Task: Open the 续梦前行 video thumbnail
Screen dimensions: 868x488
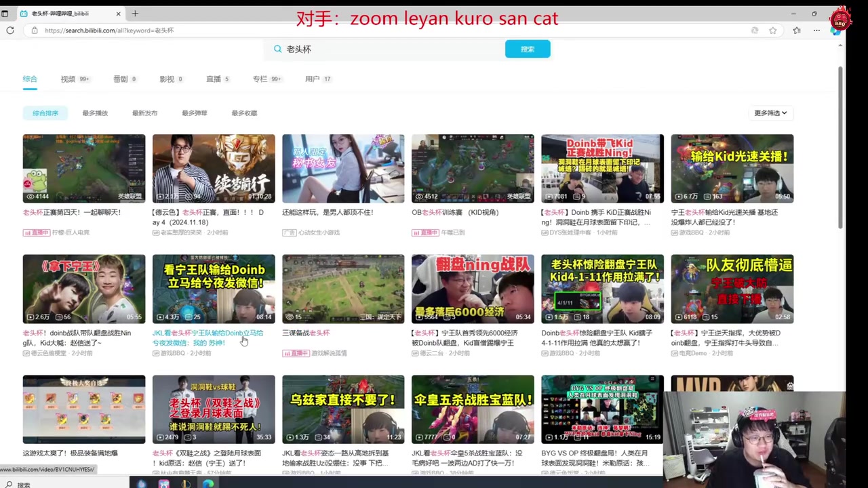Action: coord(214,168)
